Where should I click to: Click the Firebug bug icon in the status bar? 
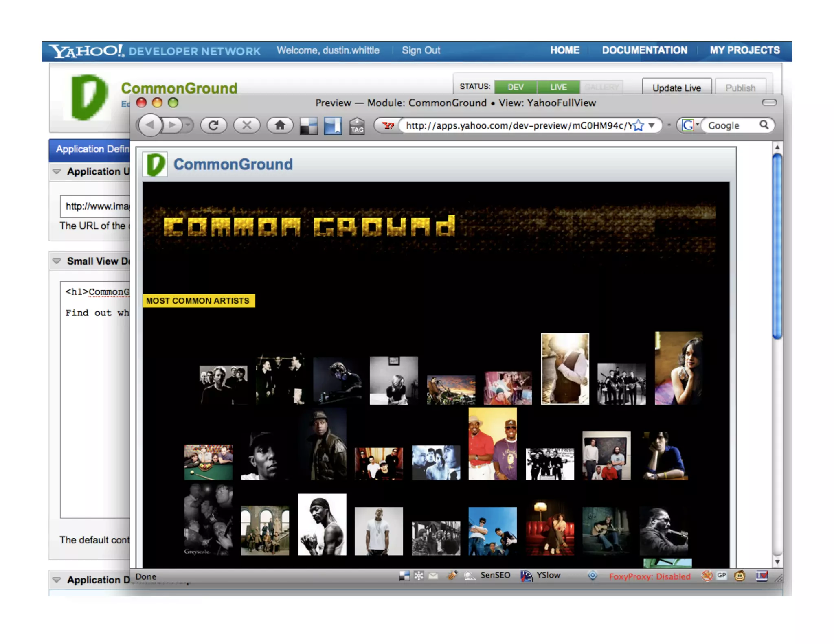tap(452, 575)
